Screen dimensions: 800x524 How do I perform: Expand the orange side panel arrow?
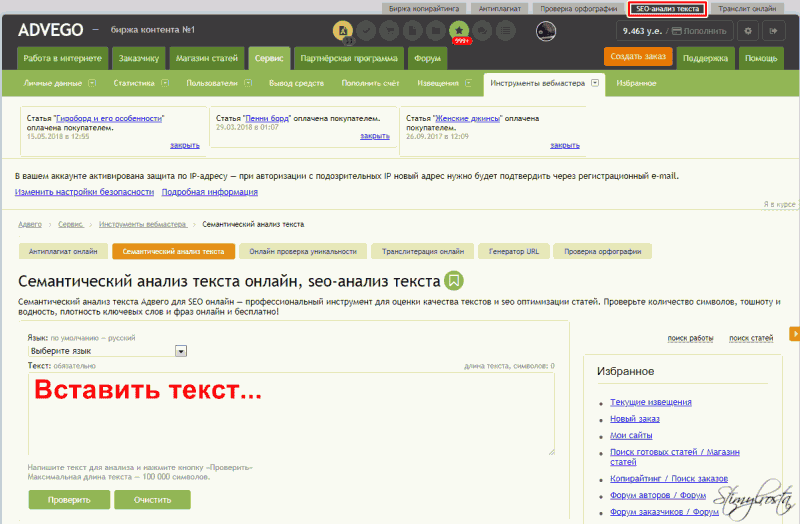[794, 334]
